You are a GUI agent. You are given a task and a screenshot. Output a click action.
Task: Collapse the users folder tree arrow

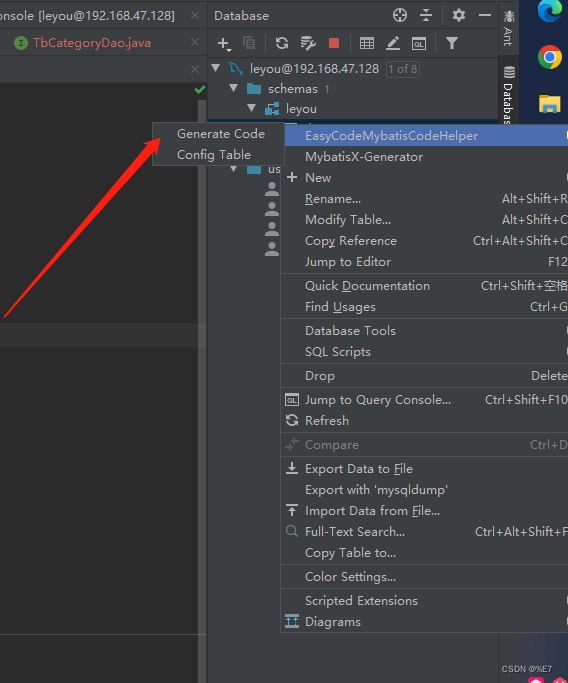click(233, 169)
